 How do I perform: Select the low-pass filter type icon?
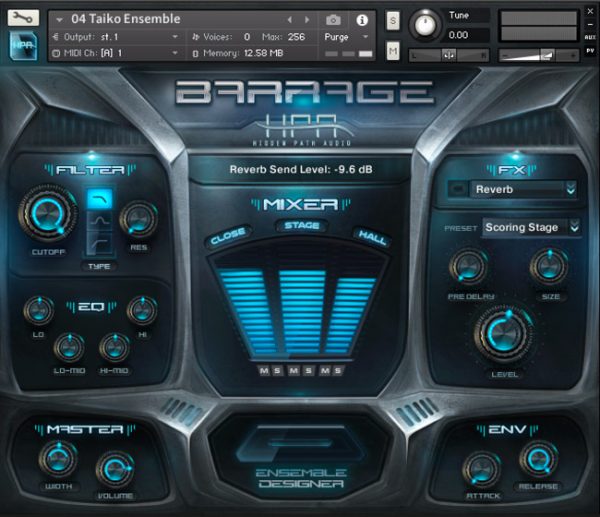[99, 199]
